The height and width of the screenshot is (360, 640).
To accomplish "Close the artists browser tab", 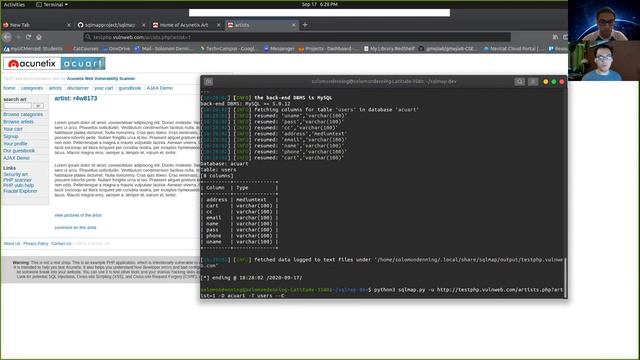I will (293, 25).
